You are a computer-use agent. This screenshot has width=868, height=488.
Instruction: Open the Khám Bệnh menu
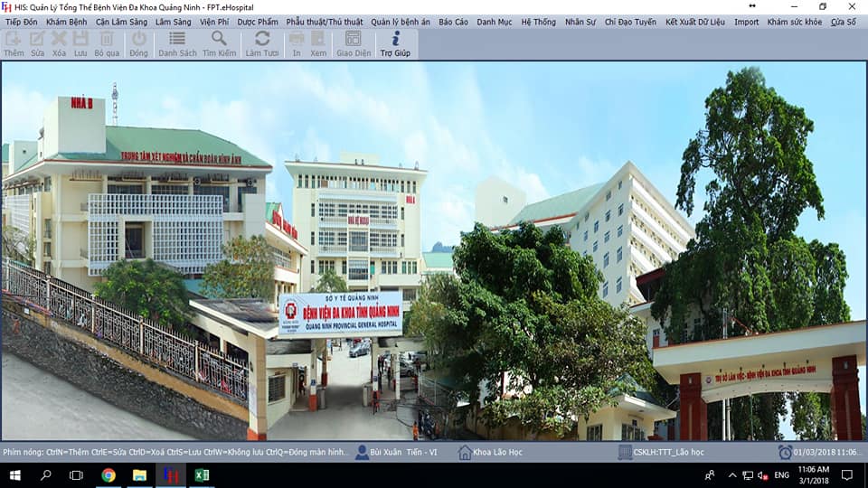click(66, 22)
